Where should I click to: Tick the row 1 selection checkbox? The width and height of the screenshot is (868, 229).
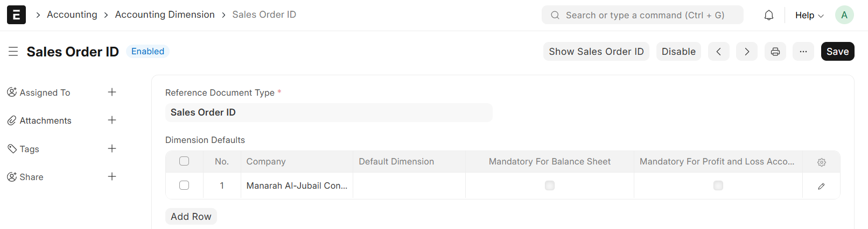coord(184,185)
